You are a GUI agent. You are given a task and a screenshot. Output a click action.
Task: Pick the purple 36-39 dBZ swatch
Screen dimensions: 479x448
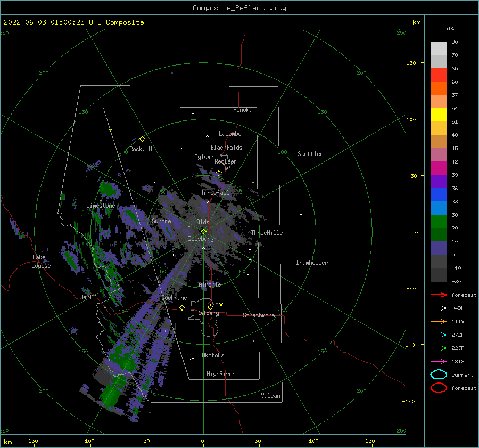(x=439, y=182)
